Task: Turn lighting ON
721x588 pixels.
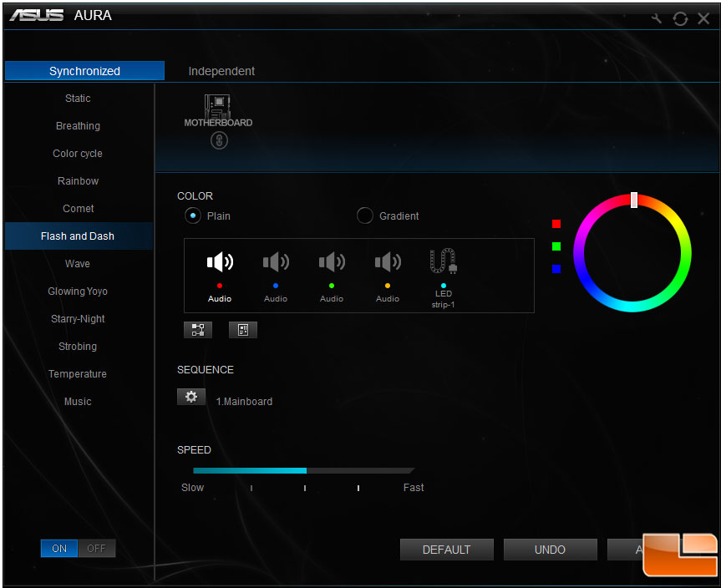Action: tap(59, 549)
